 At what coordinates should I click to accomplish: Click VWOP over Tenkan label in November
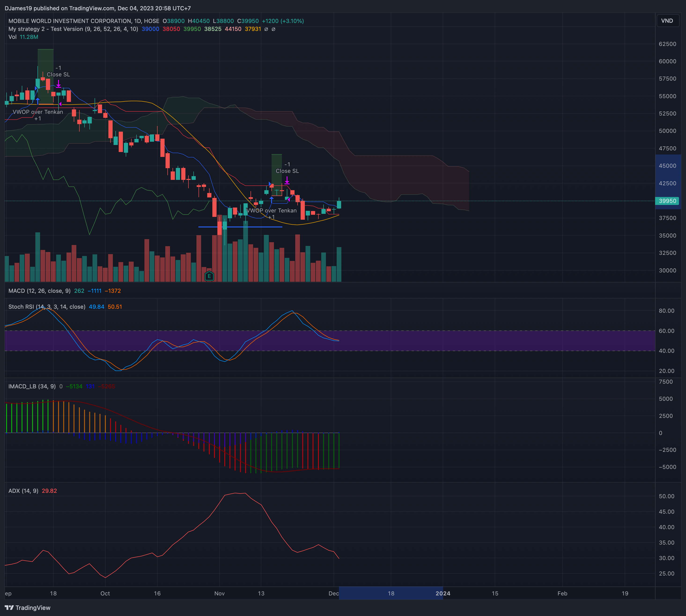click(271, 211)
